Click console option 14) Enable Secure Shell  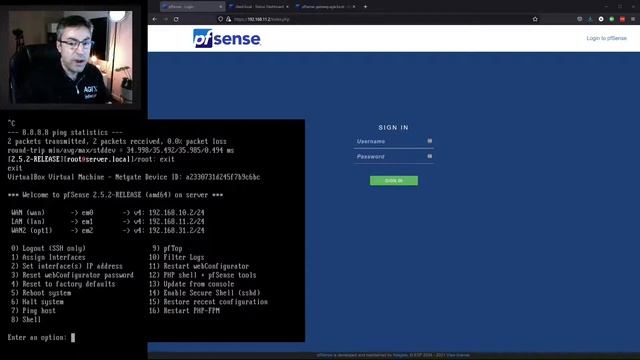(x=204, y=293)
